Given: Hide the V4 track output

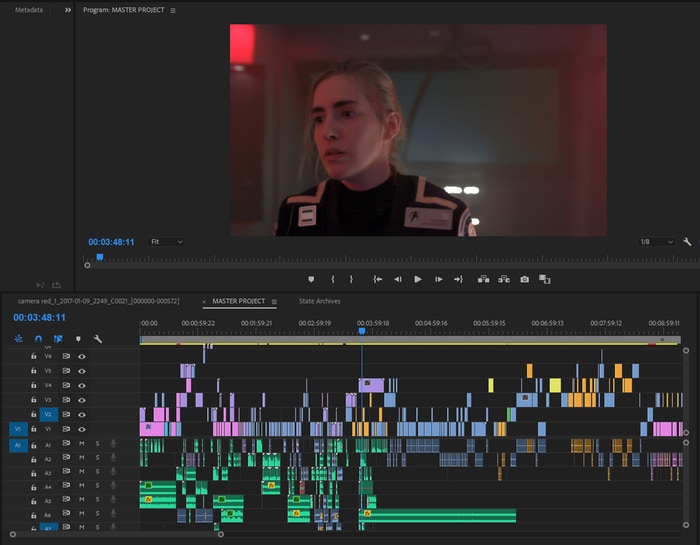Looking at the screenshot, I should pos(82,385).
